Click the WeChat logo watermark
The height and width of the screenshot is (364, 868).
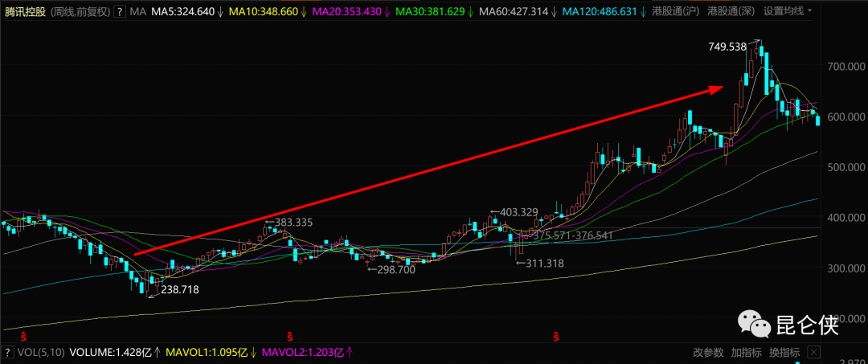pos(758,325)
